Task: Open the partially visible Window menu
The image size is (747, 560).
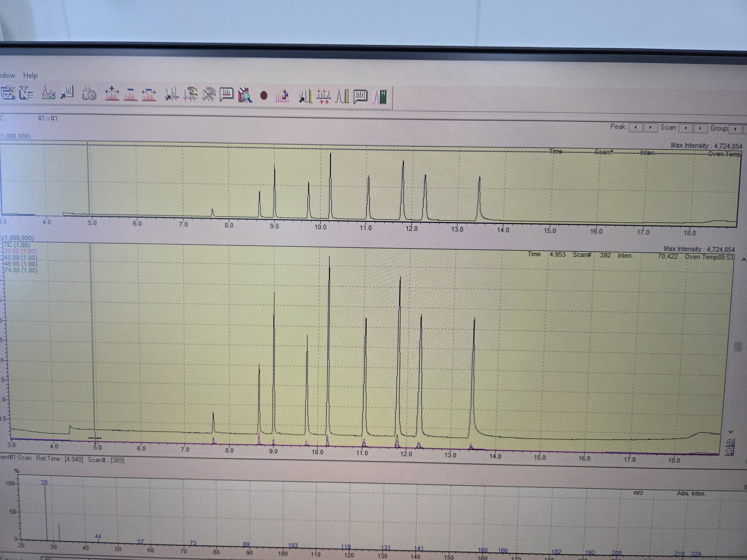Action: (7, 75)
